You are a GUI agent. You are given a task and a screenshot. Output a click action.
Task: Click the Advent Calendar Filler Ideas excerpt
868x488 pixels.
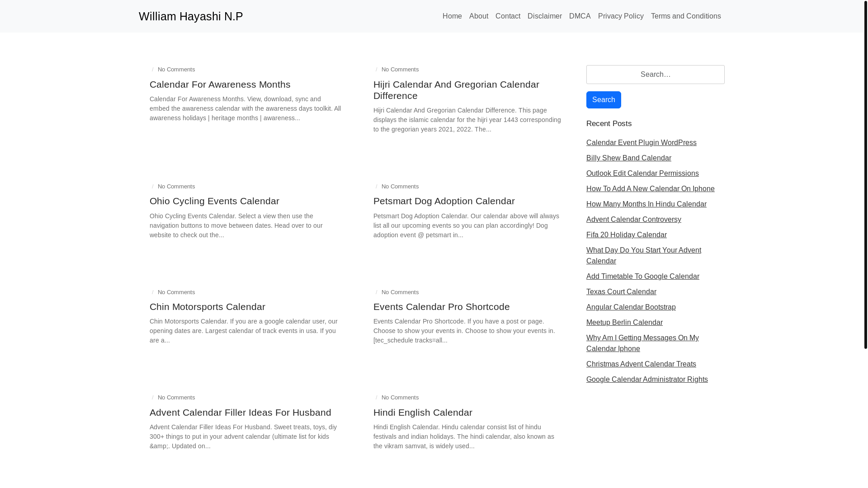[243, 436]
